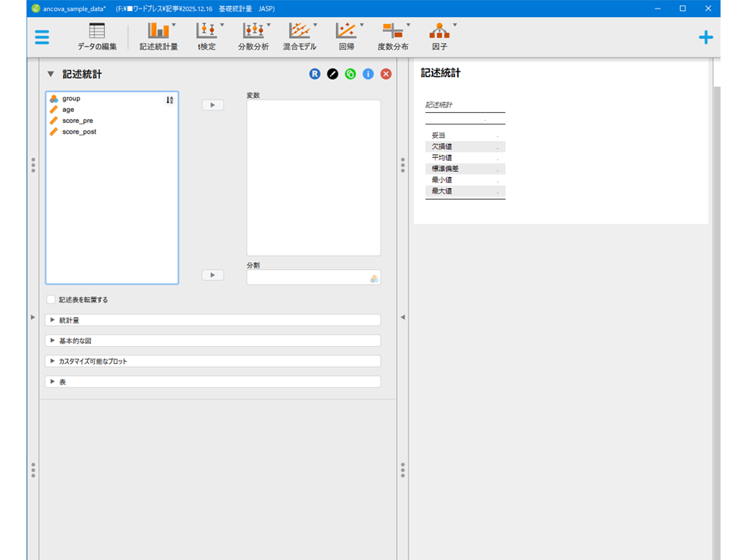
Task: Open the 分散分析 analysis menu
Action: (253, 37)
